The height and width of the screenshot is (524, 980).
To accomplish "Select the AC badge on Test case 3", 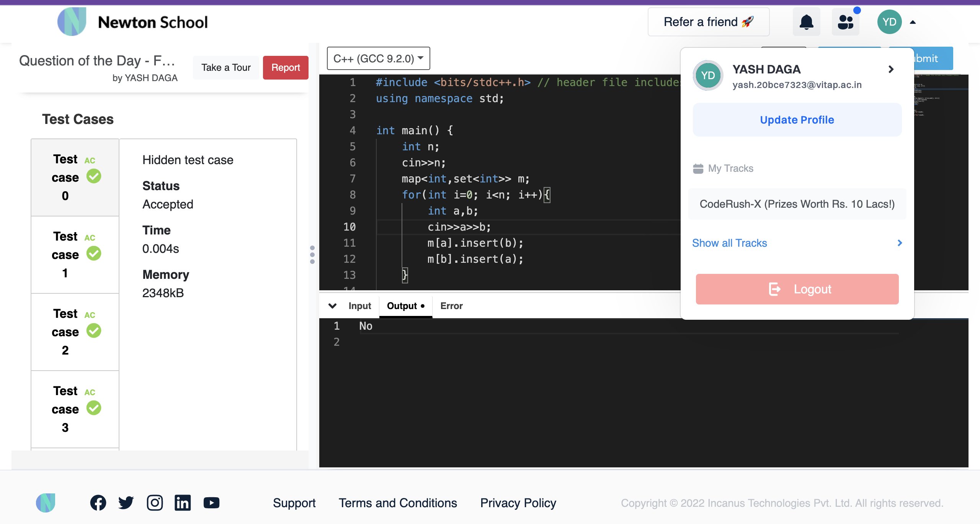I will [x=90, y=392].
